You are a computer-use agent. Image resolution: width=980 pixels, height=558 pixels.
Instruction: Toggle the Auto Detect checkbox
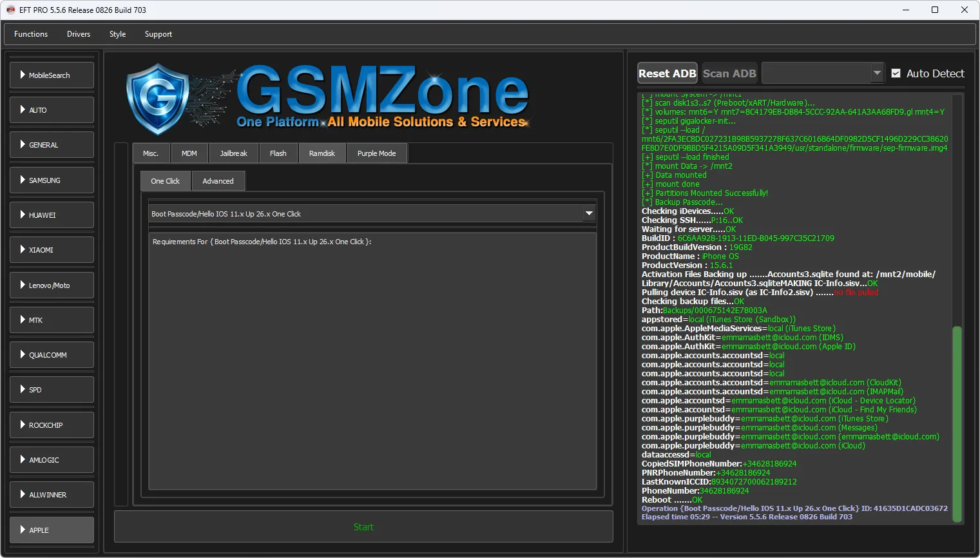click(x=896, y=73)
